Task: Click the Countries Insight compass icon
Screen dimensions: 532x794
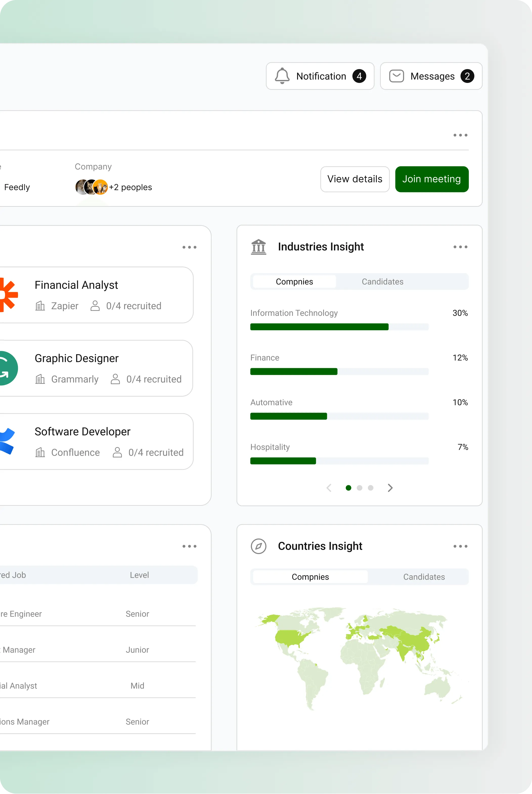Action: point(258,546)
